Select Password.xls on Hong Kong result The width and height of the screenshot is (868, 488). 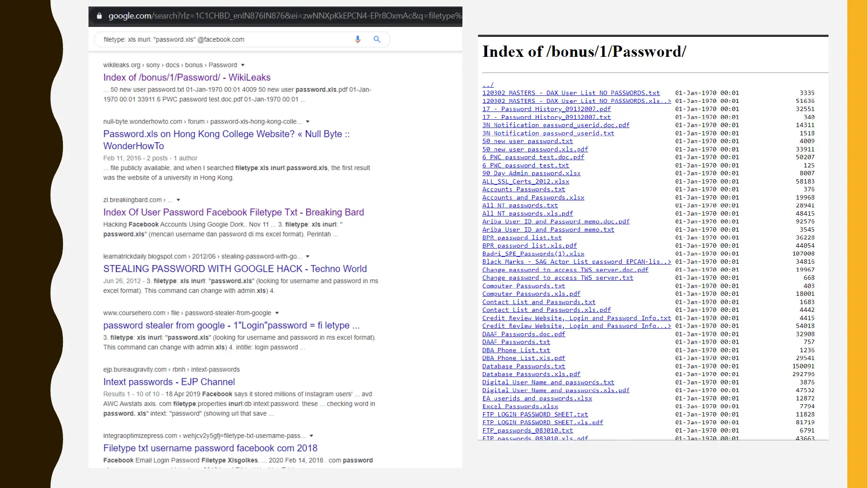point(225,139)
